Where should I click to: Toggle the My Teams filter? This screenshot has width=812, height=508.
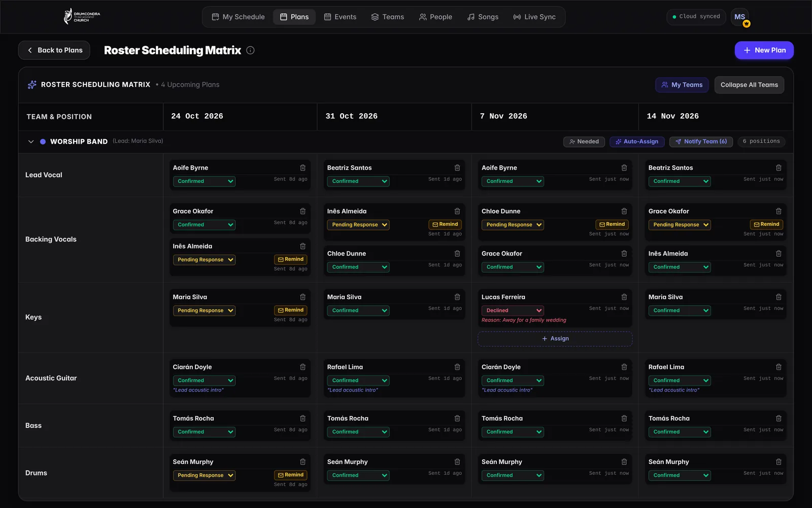(682, 85)
